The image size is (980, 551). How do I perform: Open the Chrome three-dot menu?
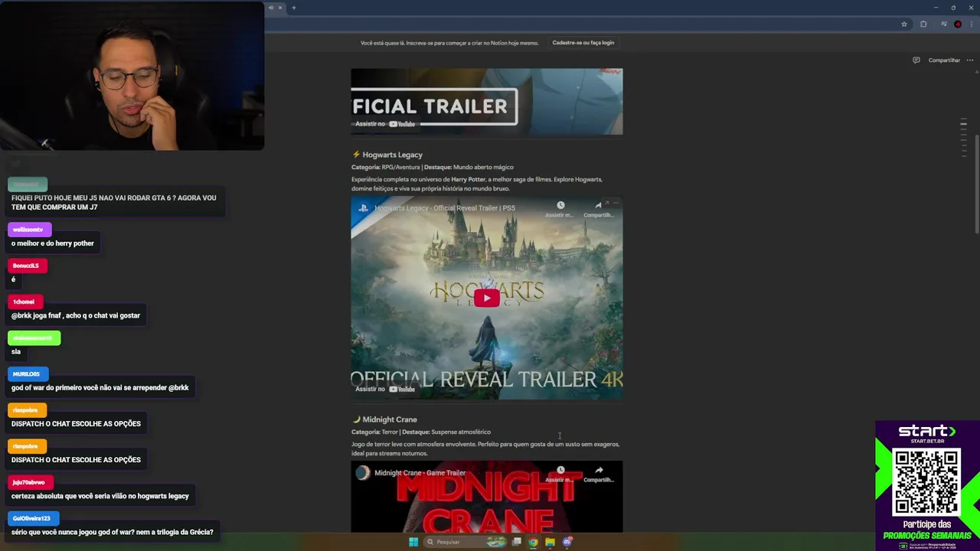[971, 24]
